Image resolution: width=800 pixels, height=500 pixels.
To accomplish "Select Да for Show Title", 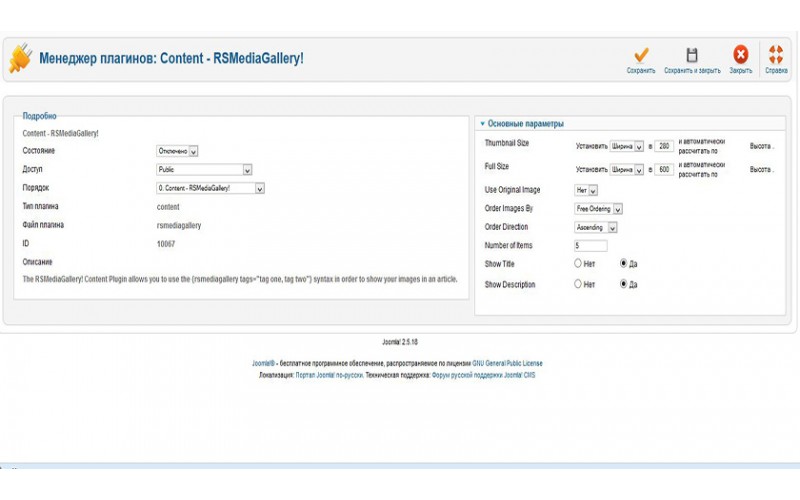I will (623, 263).
